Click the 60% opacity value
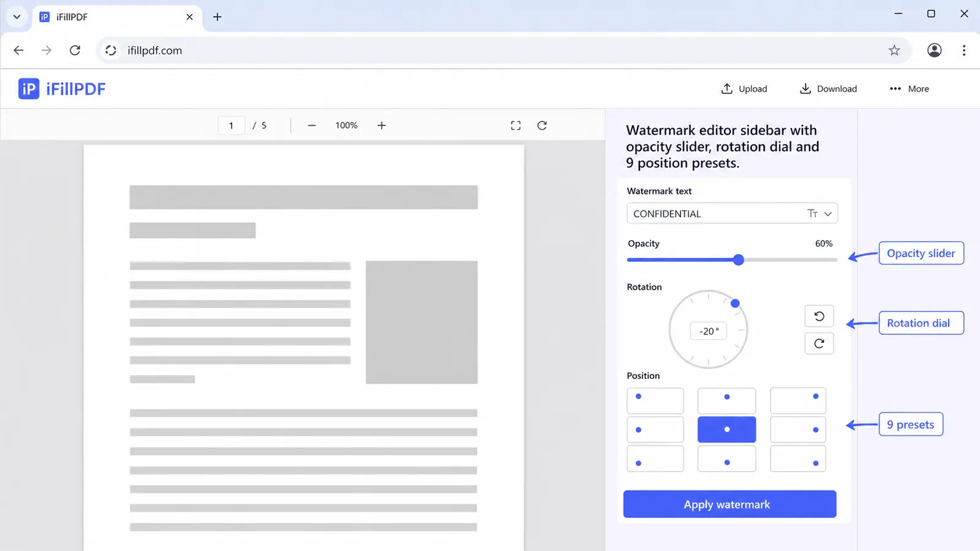The width and height of the screenshot is (980, 551). click(824, 244)
